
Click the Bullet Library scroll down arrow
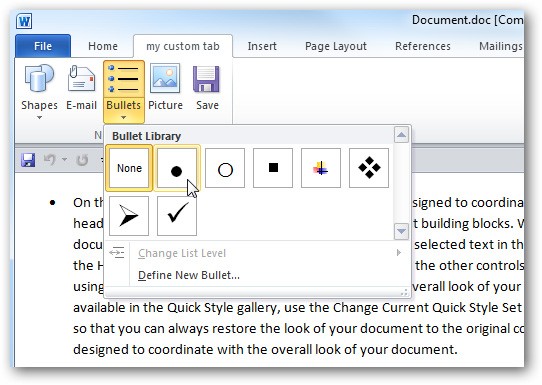point(401,231)
